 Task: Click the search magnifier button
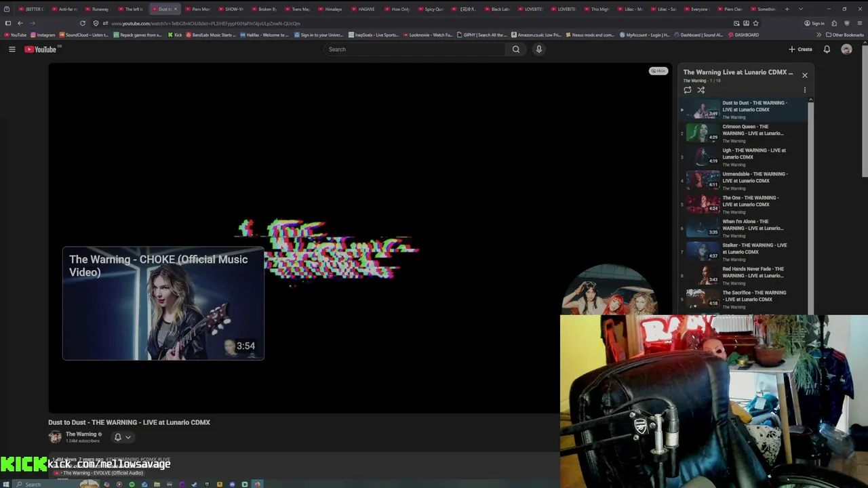pyautogui.click(x=516, y=49)
